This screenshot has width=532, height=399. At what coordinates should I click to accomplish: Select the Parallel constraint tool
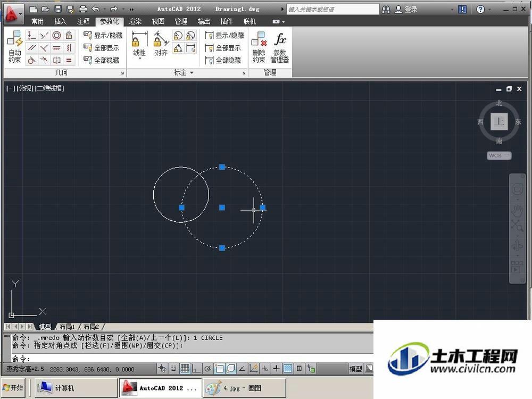click(31, 48)
